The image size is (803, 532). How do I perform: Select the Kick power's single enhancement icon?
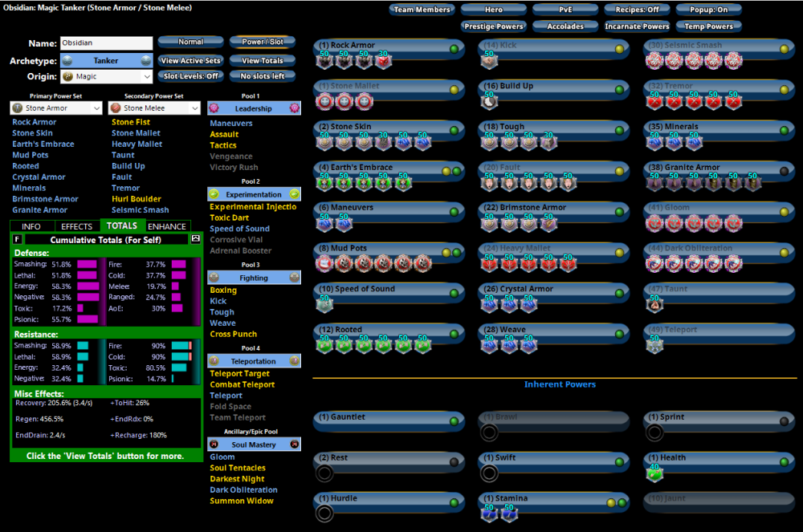[487, 60]
